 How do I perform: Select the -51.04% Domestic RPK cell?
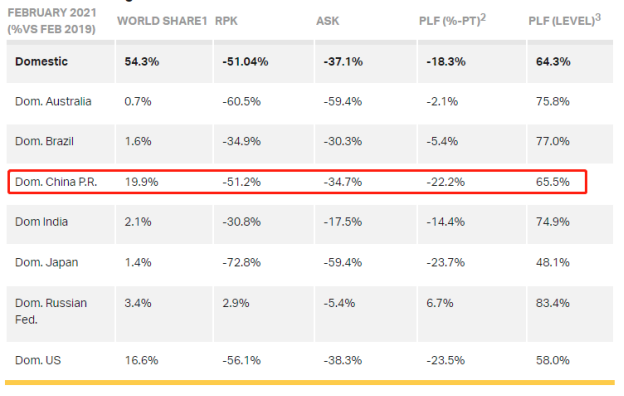[x=246, y=62]
